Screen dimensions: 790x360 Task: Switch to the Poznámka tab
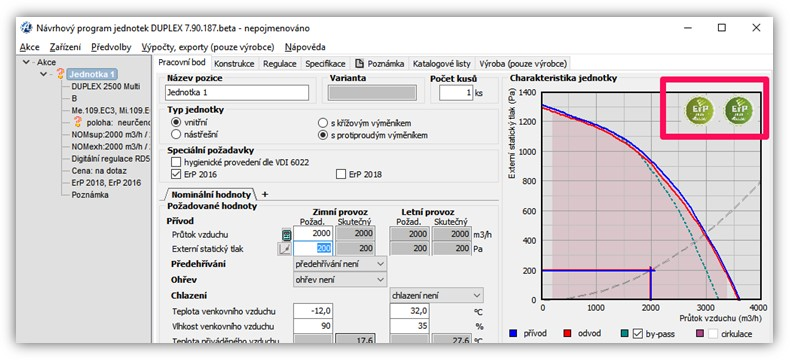point(379,64)
